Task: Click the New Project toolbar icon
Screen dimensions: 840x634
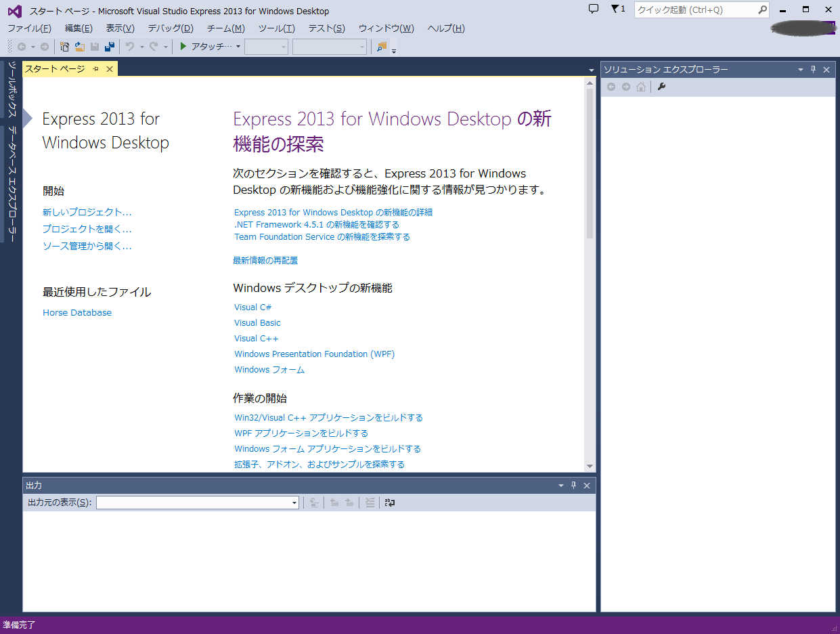Action: tap(64, 47)
